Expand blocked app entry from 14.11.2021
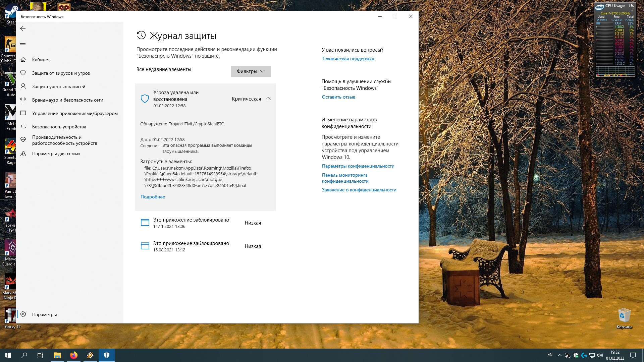 191,223
